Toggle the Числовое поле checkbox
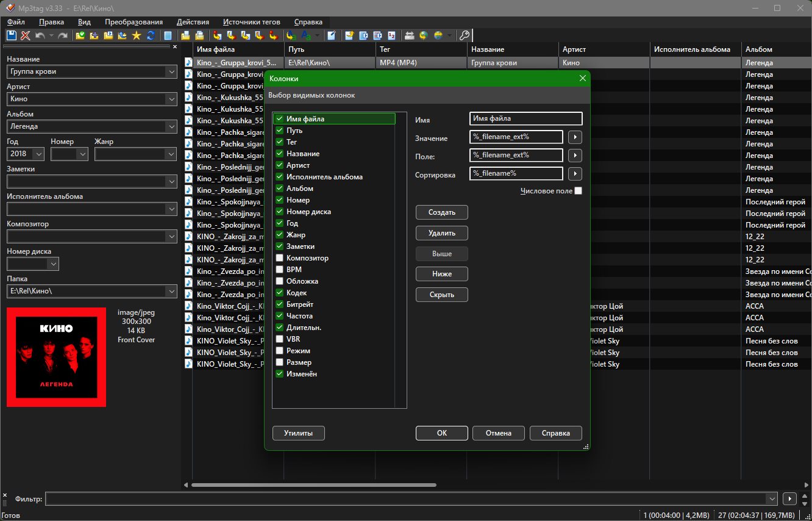This screenshot has width=812, height=521. 578,191
